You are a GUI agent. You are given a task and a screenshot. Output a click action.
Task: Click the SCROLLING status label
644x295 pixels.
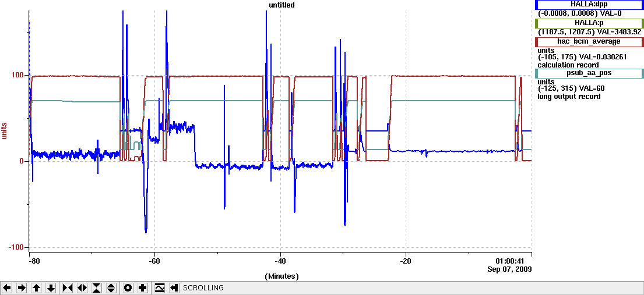pyautogui.click(x=203, y=288)
